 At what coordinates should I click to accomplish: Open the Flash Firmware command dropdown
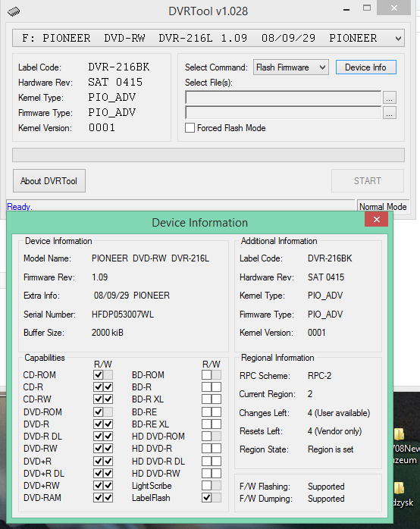pos(291,67)
